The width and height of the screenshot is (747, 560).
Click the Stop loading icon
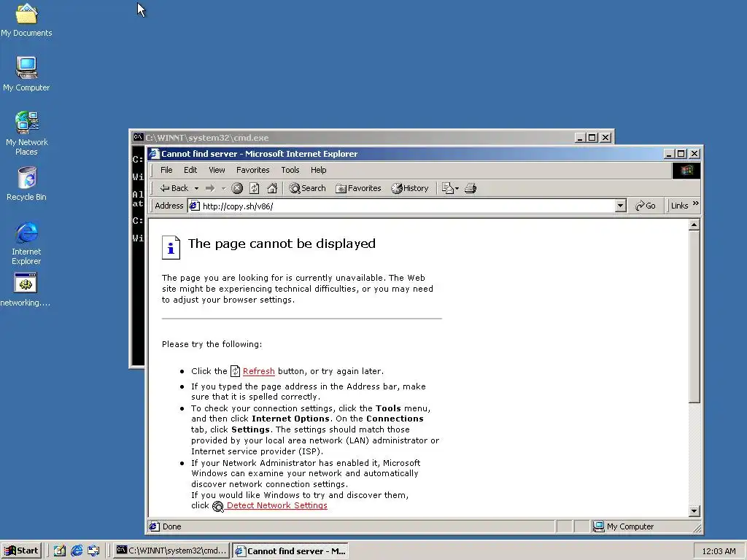(x=237, y=188)
